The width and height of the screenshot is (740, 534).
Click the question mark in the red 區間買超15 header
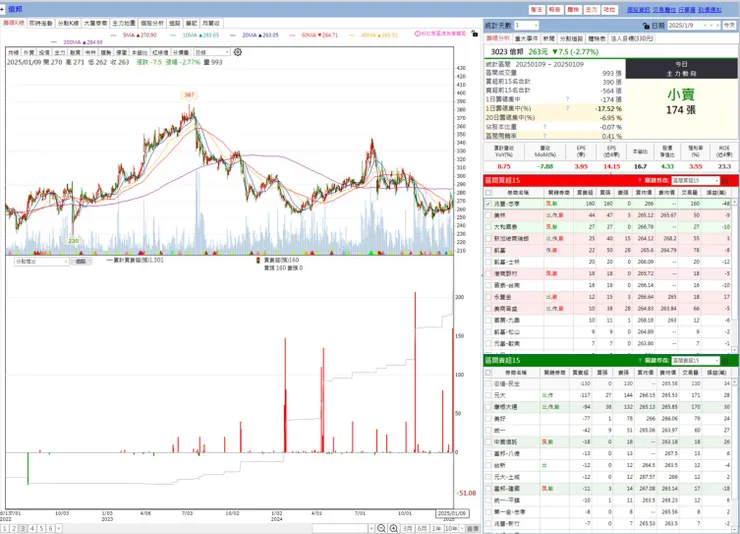pyautogui.click(x=640, y=180)
